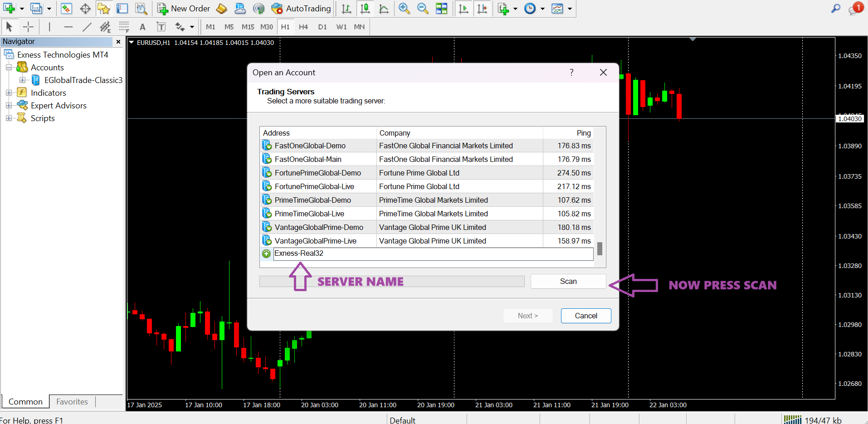Open the profiles dropdown arrow
868x424 pixels.
click(x=49, y=9)
